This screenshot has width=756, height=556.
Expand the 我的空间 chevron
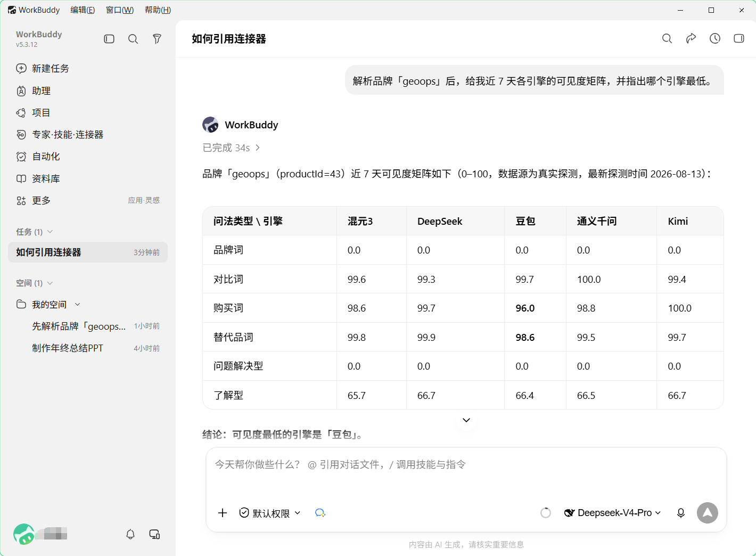(77, 304)
